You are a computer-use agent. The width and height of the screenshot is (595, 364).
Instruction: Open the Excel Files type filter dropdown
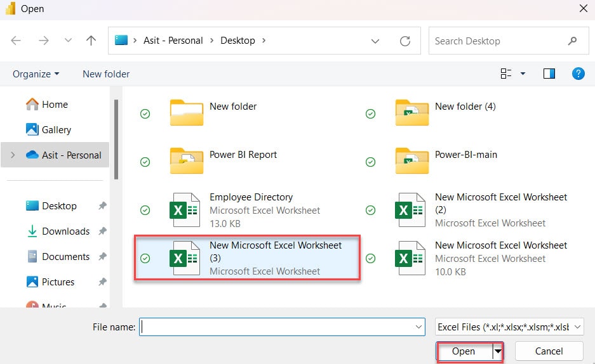(509, 327)
